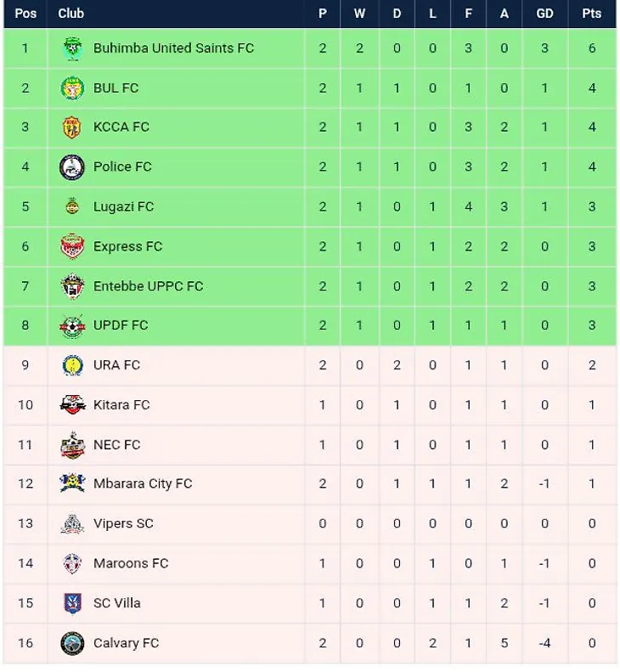Click the KCCA FC club badge
This screenshot has height=672, width=620.
[72, 127]
